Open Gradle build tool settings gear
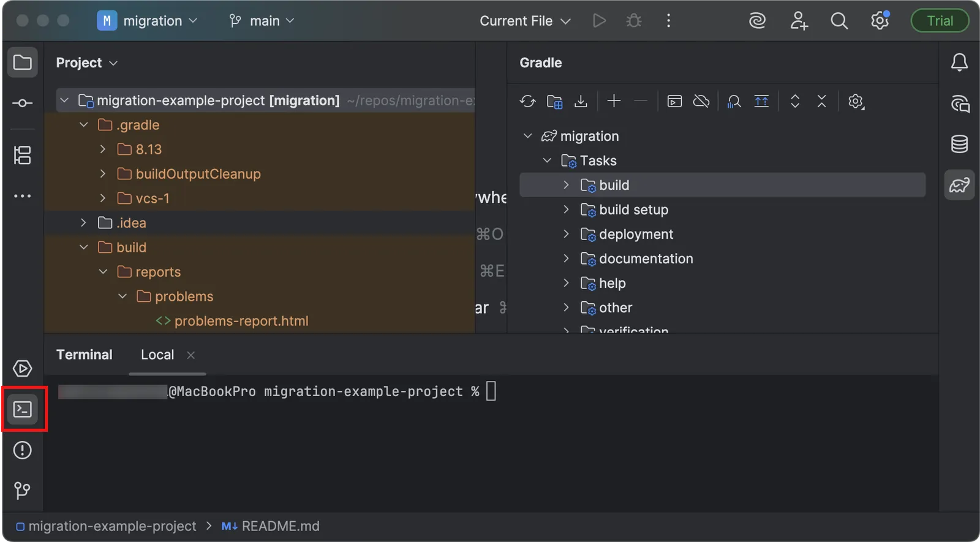The width and height of the screenshot is (980, 542). pos(856,102)
